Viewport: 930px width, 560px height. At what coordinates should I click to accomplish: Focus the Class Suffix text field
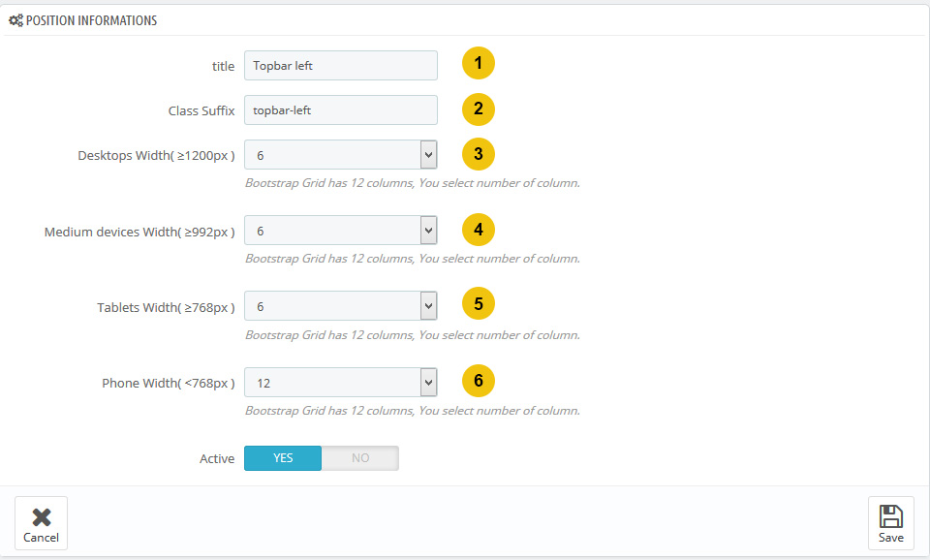[x=341, y=109]
